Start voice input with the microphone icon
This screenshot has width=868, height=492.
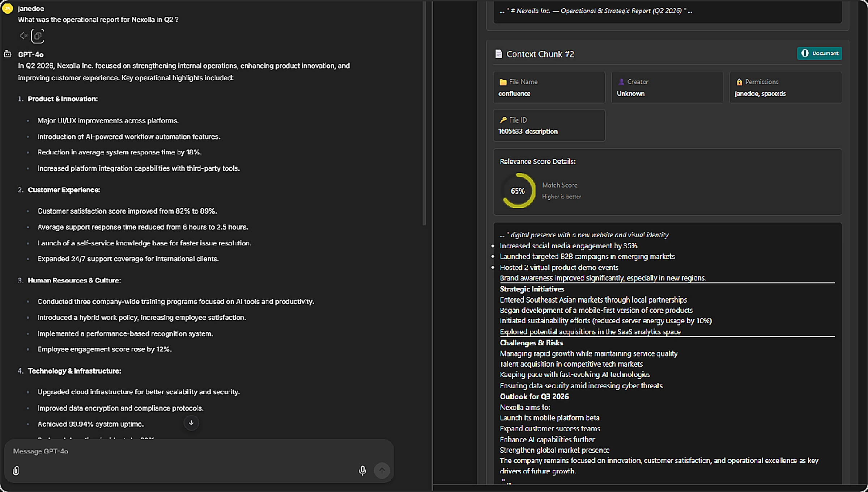pyautogui.click(x=362, y=470)
